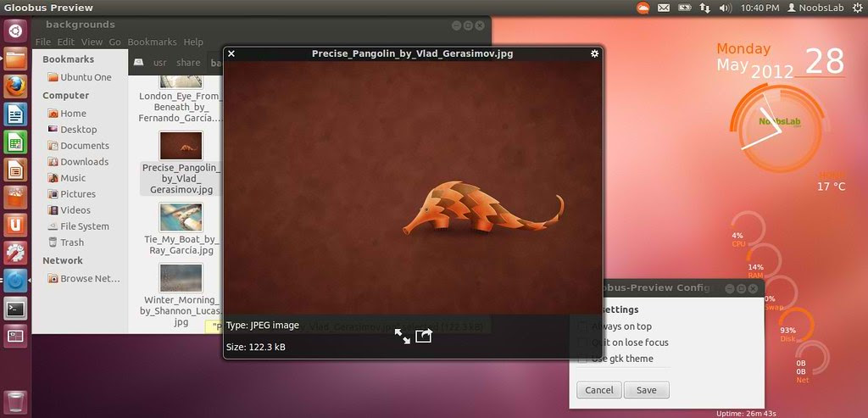Click the Ubuntu One cloud indicator icon
The image size is (868, 418).
[643, 8]
